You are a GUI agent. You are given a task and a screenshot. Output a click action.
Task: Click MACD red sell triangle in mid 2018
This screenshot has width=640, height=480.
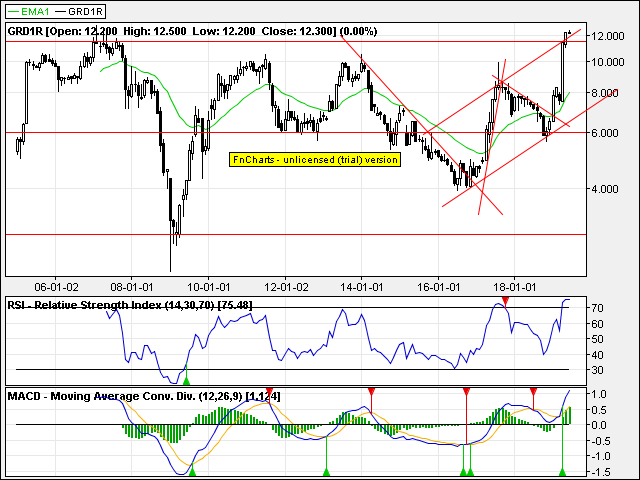point(533,392)
